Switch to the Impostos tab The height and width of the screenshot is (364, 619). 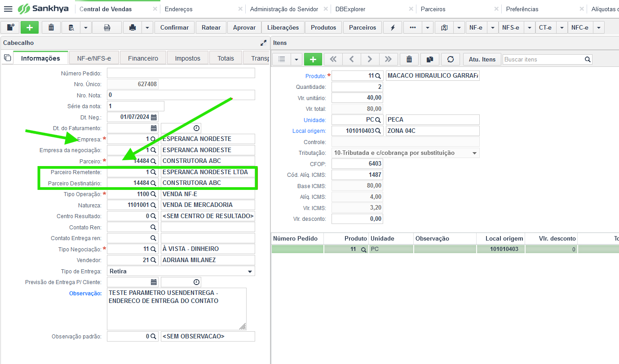click(188, 58)
